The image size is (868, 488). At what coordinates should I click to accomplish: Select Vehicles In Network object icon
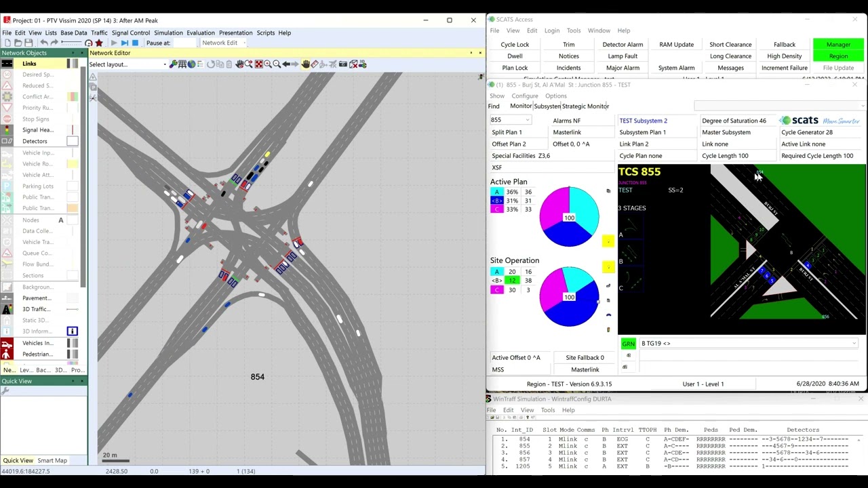tap(7, 343)
